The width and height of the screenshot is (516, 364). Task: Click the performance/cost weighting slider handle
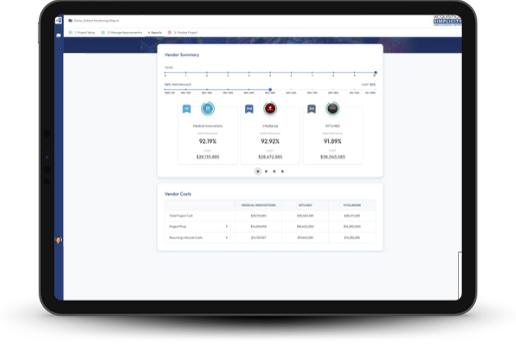[x=270, y=89]
